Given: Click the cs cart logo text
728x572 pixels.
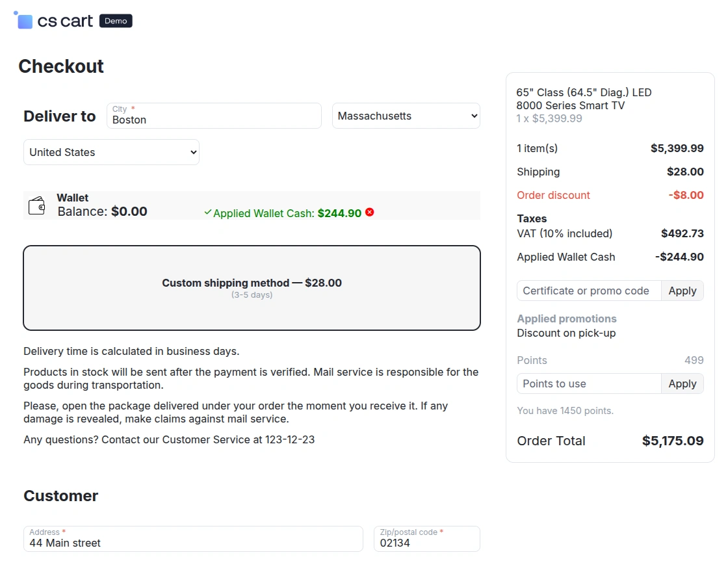Looking at the screenshot, I should click(65, 21).
